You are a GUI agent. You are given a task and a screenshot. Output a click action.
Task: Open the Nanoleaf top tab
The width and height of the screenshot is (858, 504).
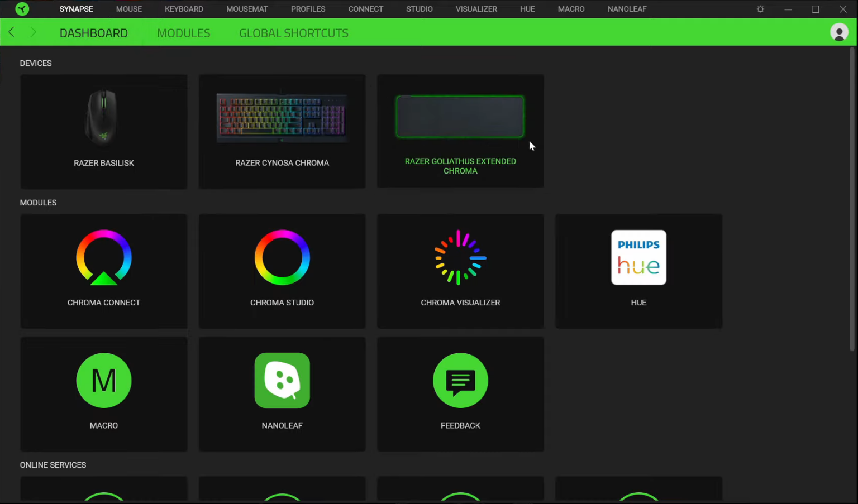(x=627, y=9)
